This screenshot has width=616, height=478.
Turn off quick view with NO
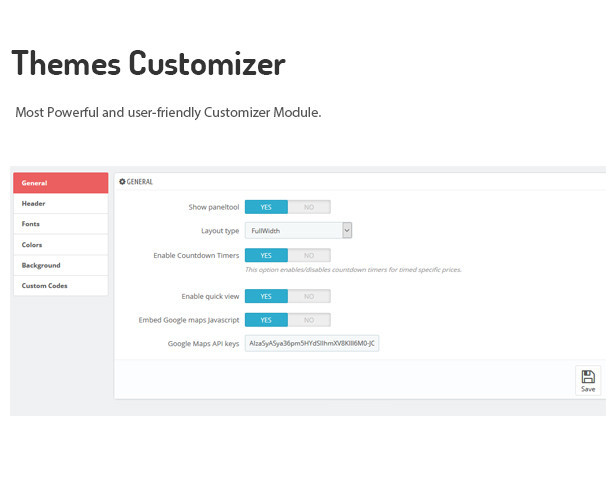click(x=309, y=296)
